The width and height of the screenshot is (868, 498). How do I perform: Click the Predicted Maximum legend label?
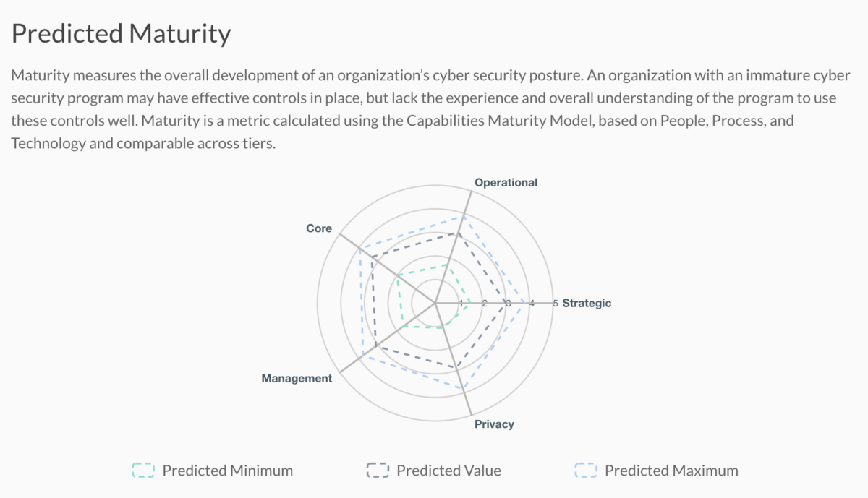[671, 471]
